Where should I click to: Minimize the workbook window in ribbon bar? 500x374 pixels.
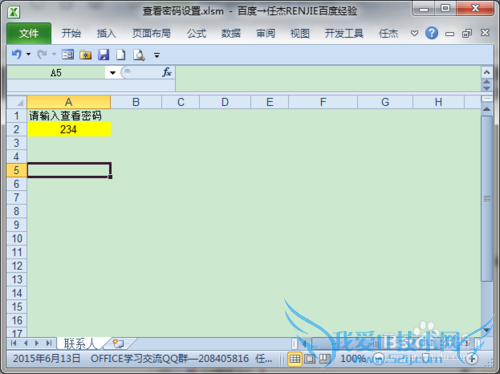tap(450, 34)
